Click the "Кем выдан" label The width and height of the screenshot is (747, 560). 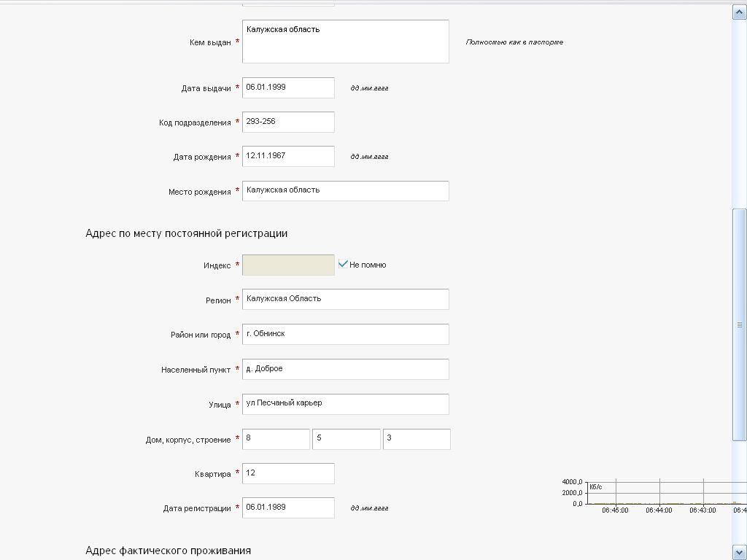tap(210, 42)
